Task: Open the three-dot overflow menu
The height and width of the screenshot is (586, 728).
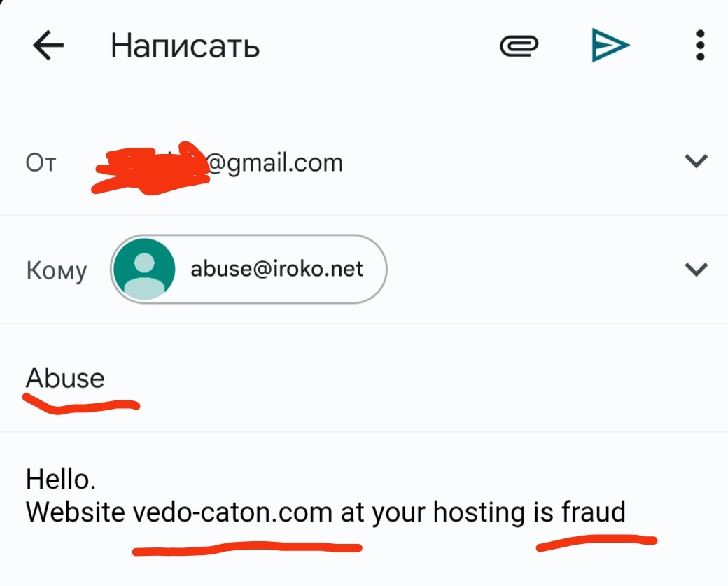Action: point(701,45)
